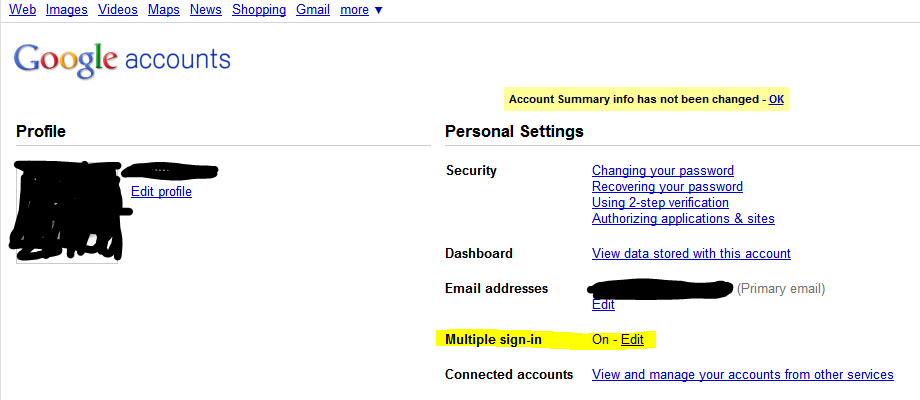Image resolution: width=920 pixels, height=400 pixels.
Task: Open Videos from the top bar
Action: 118,10
